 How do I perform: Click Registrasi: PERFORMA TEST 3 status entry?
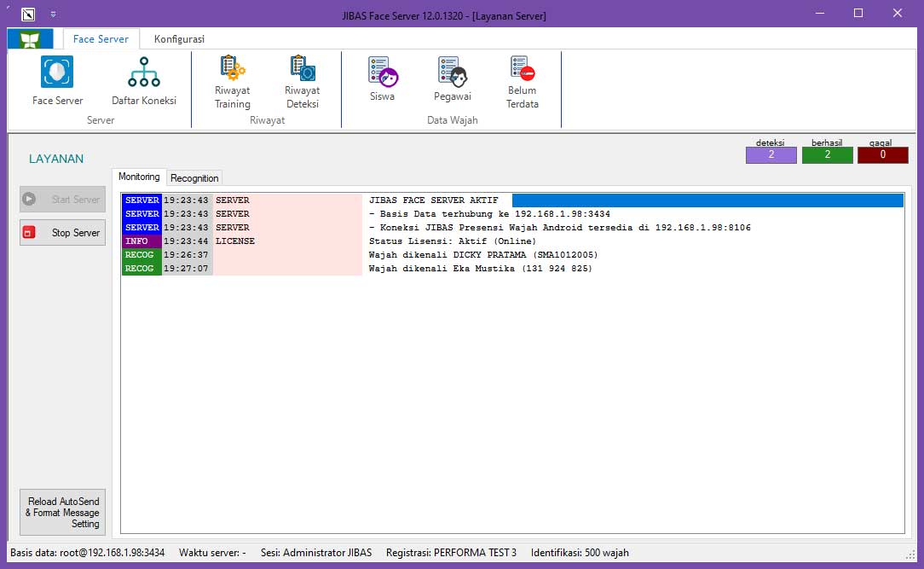pos(451,553)
